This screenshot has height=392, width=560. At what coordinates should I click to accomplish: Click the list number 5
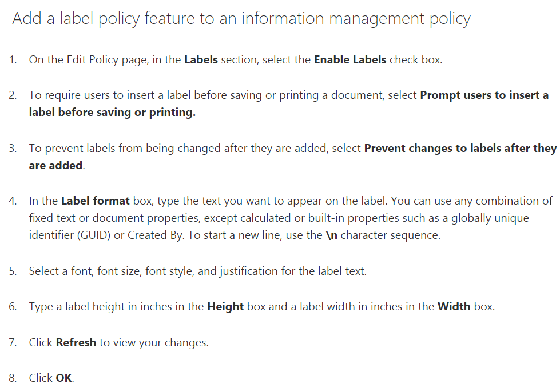point(13,271)
